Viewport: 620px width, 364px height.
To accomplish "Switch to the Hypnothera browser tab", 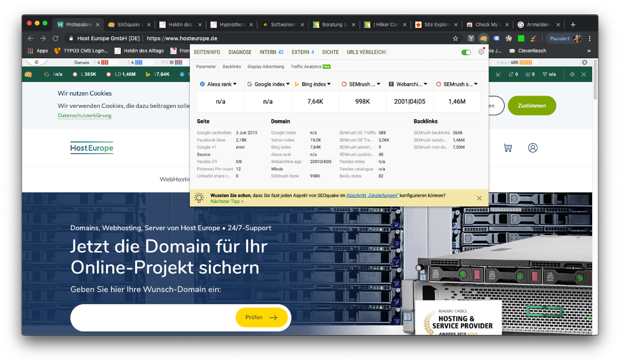I will (232, 25).
